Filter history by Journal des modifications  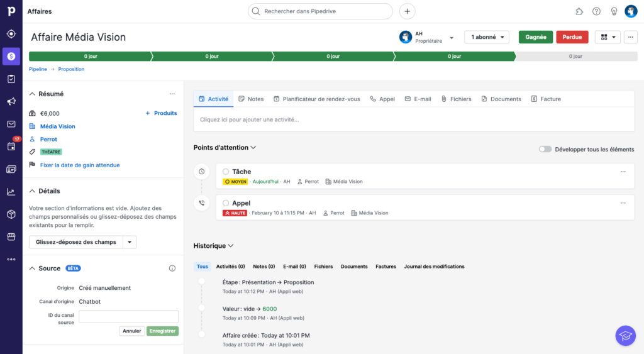tap(434, 267)
